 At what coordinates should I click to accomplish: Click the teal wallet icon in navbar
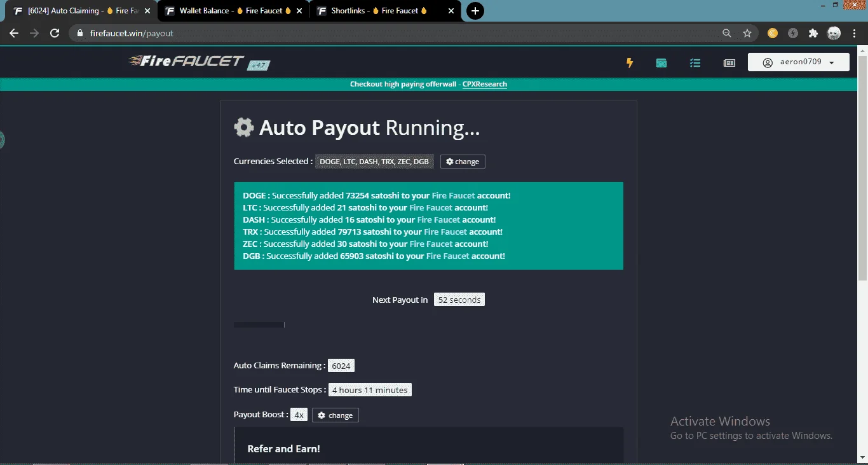[661, 63]
